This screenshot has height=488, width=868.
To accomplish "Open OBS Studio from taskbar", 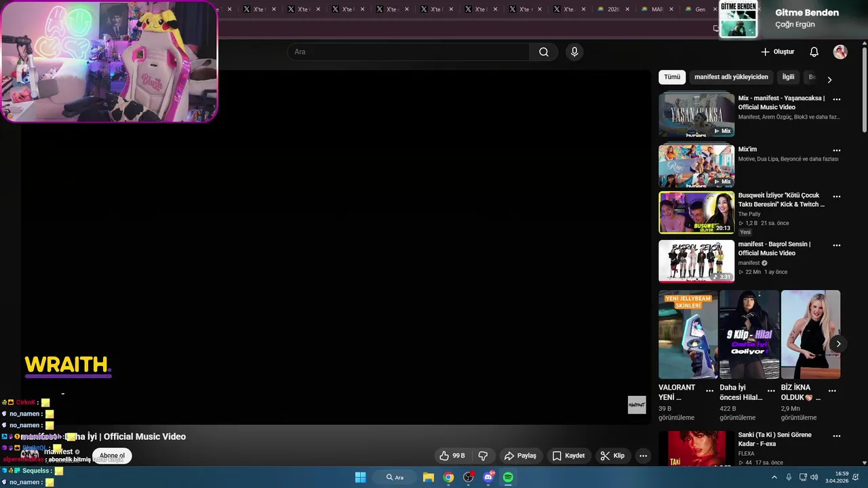I will (468, 477).
